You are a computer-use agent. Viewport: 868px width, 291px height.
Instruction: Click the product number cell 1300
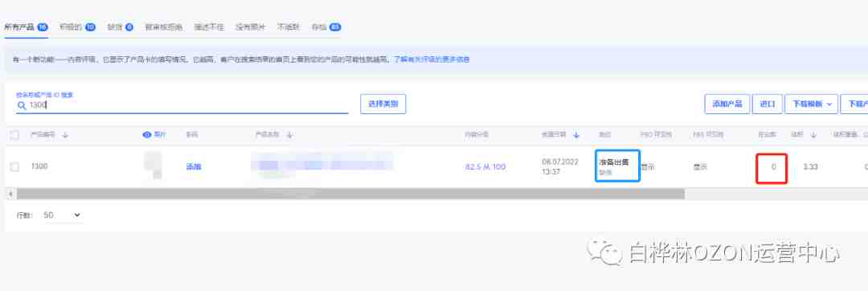point(39,166)
